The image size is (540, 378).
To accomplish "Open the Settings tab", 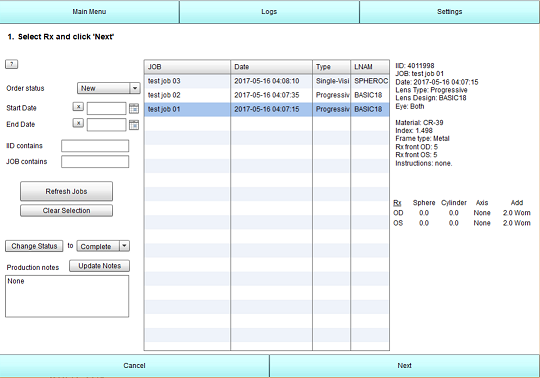I will pos(449,12).
